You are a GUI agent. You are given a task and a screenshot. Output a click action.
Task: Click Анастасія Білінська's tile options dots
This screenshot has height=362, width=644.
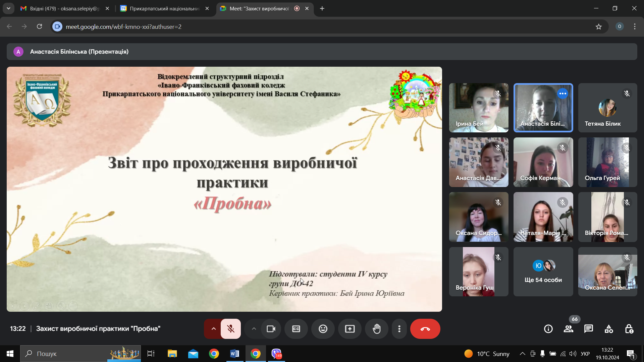tap(562, 94)
